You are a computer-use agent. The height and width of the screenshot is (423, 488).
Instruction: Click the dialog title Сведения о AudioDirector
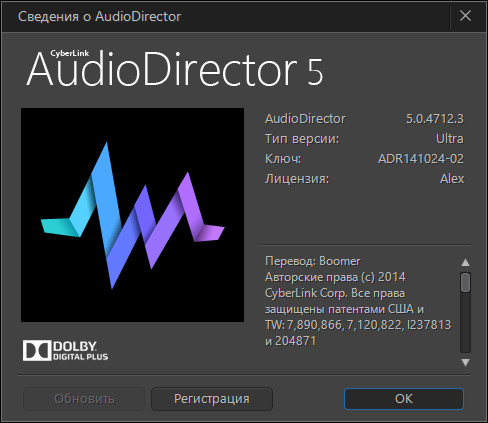(99, 16)
